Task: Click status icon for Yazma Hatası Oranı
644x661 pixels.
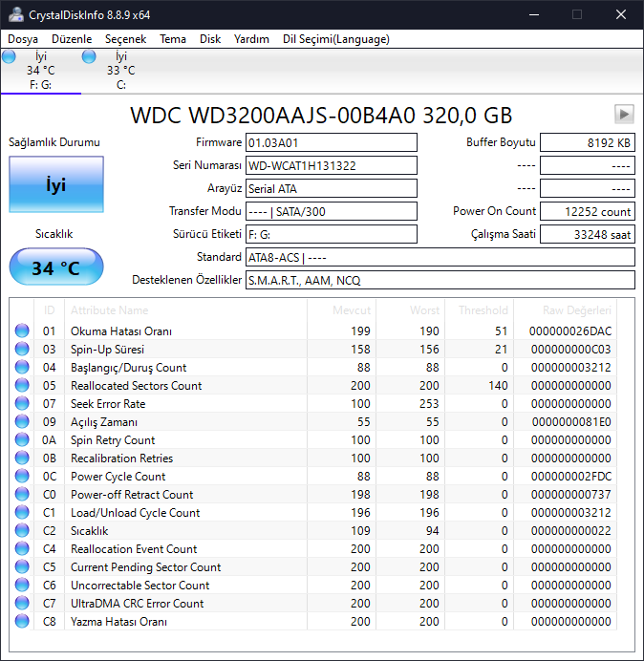Action: click(x=22, y=621)
